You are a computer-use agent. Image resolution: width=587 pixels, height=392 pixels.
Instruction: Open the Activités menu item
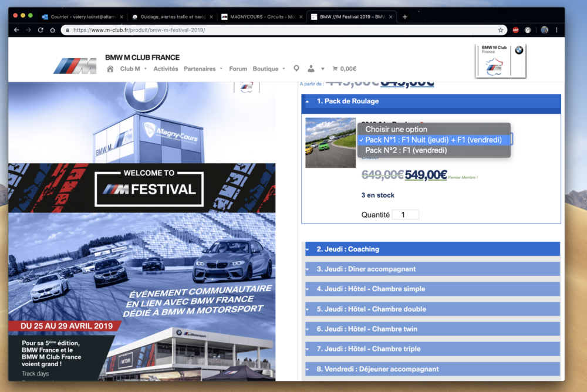166,69
